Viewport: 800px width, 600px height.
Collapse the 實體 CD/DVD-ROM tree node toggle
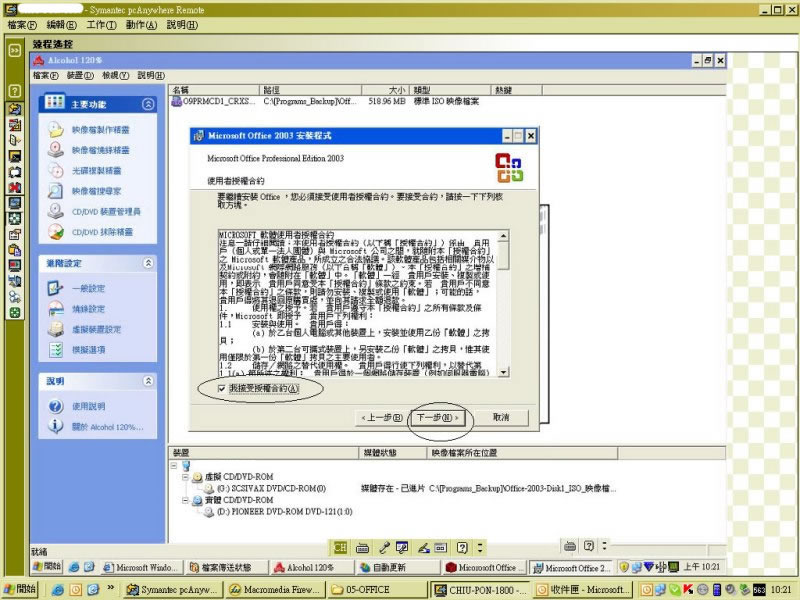tap(185, 500)
